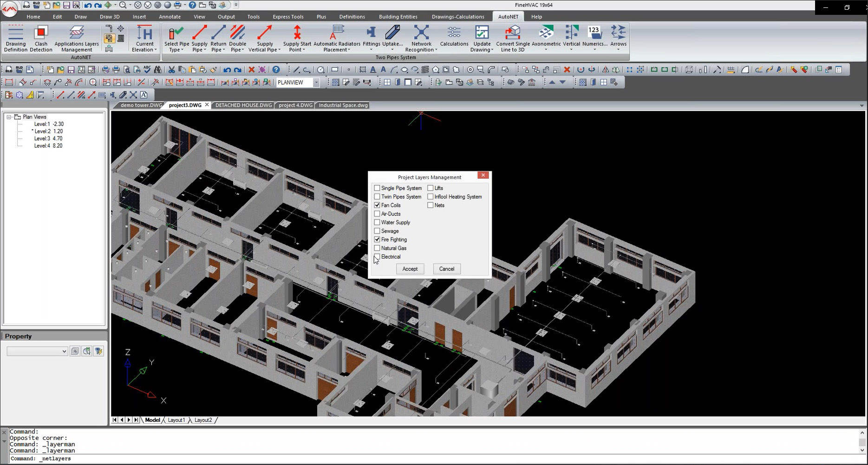Open the DETACHED HOUSE.DWG drawing tab
868x465 pixels.
243,105
